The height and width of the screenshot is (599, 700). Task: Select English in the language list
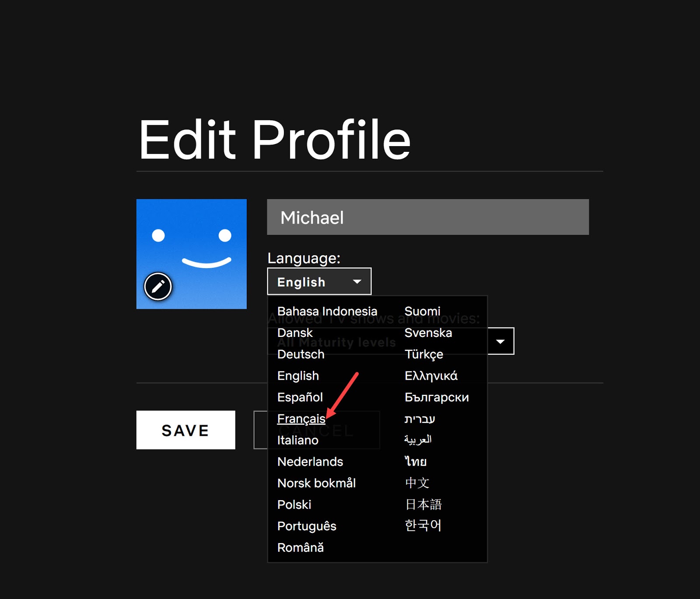(298, 375)
